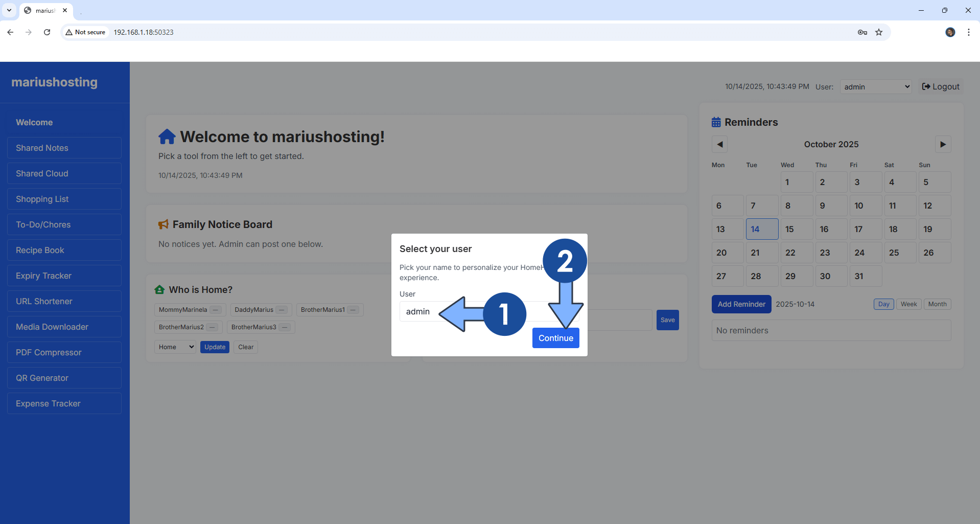Switch the reminders view to Month
The image size is (980, 524).
click(x=937, y=304)
